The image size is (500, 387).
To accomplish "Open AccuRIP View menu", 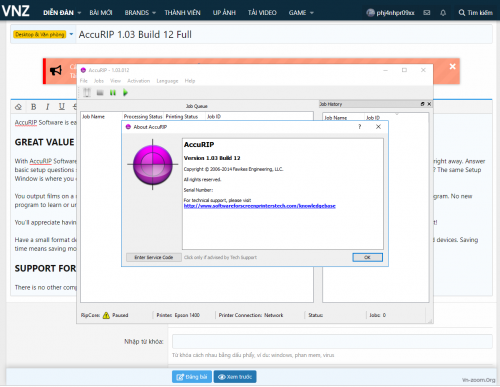I will click(115, 81).
